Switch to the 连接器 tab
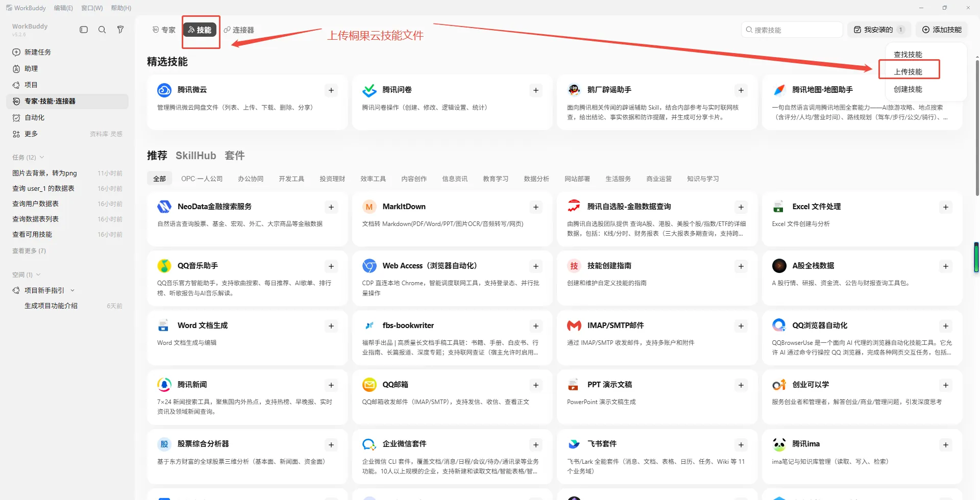 (x=239, y=30)
